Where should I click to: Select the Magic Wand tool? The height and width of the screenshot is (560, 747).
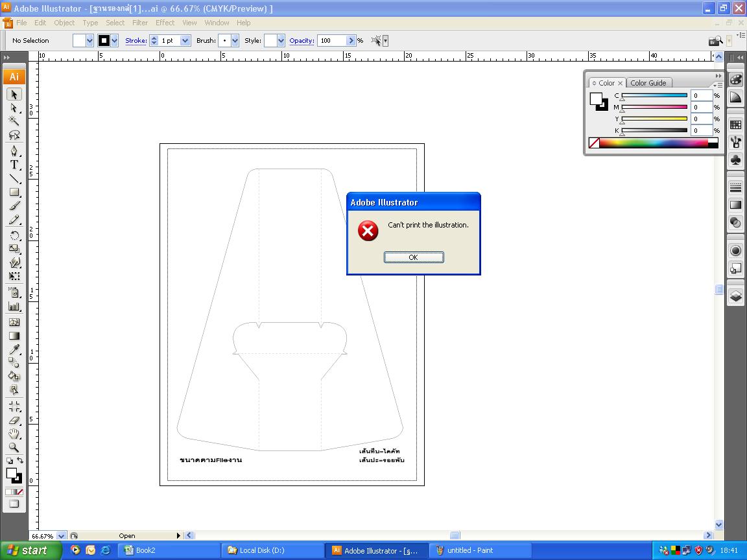pos(14,121)
